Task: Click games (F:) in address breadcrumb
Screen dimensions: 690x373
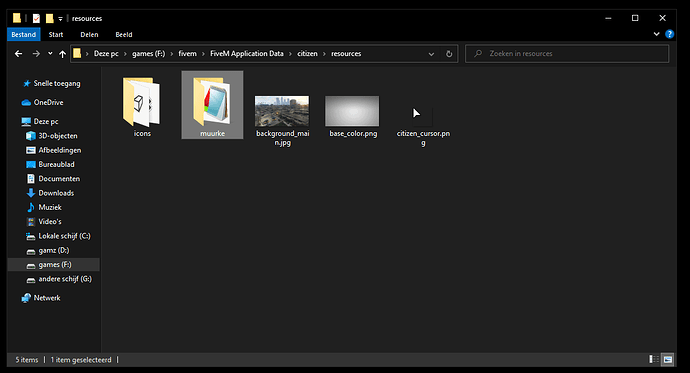Action: (148, 54)
